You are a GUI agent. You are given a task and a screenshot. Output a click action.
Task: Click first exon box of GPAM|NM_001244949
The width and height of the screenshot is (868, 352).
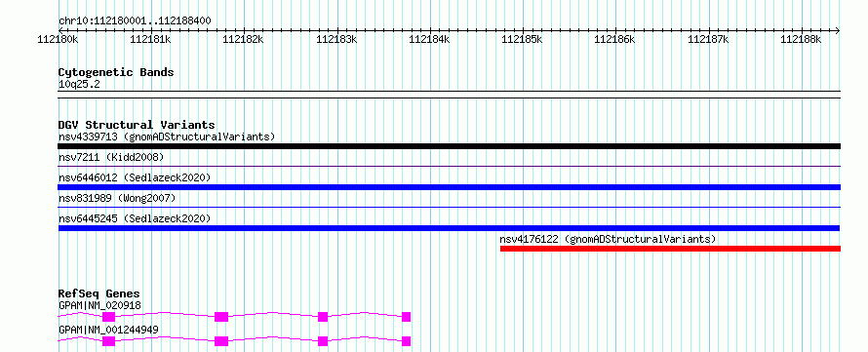[x=108, y=341]
